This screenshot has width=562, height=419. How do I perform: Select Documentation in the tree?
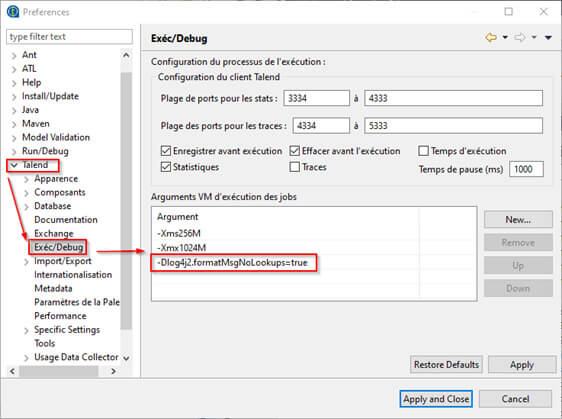pos(66,220)
